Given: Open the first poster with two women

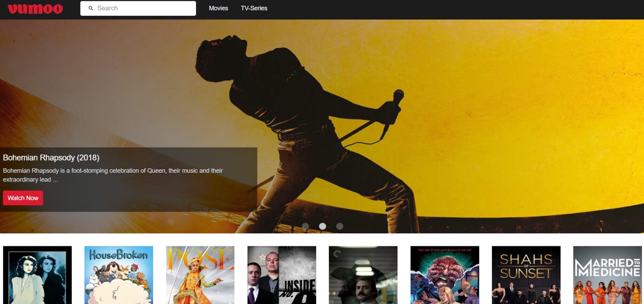Looking at the screenshot, I should [37, 275].
